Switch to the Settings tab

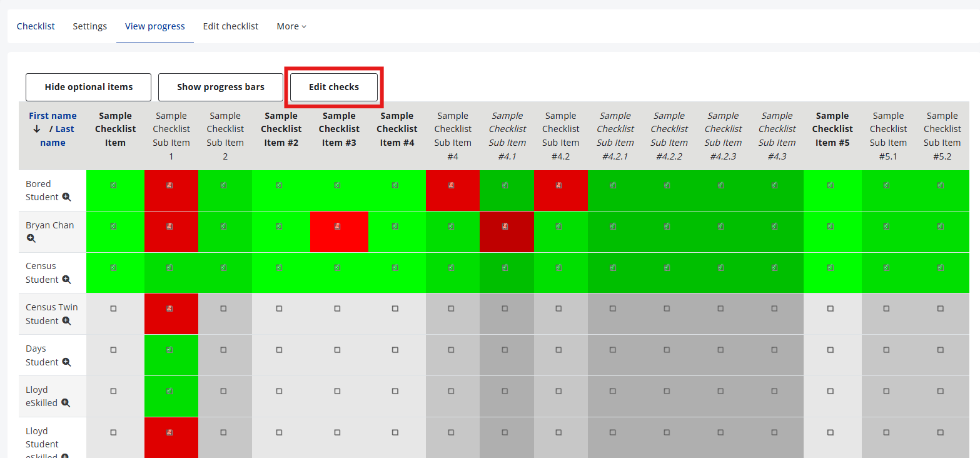tap(89, 26)
